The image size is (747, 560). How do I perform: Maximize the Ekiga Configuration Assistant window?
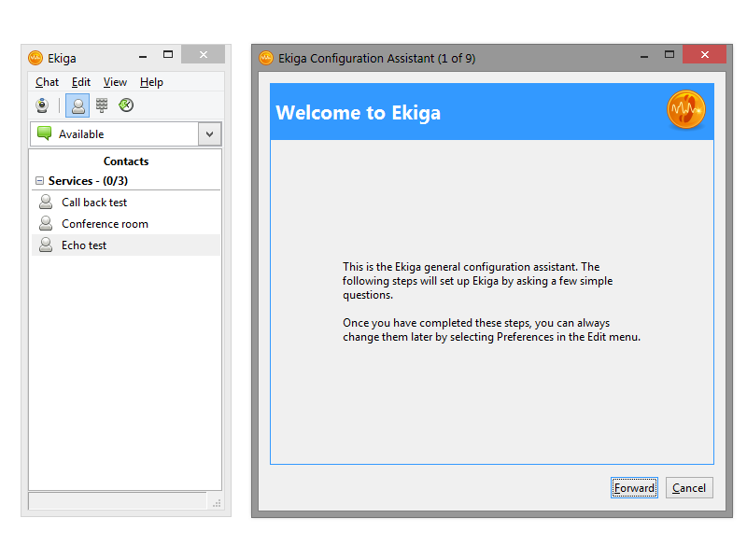coord(669,55)
